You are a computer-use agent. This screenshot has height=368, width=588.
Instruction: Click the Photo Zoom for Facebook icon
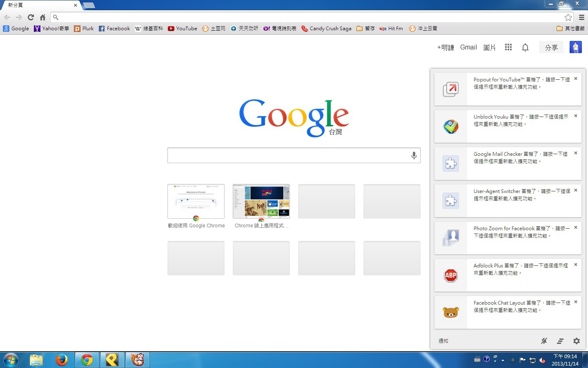451,238
